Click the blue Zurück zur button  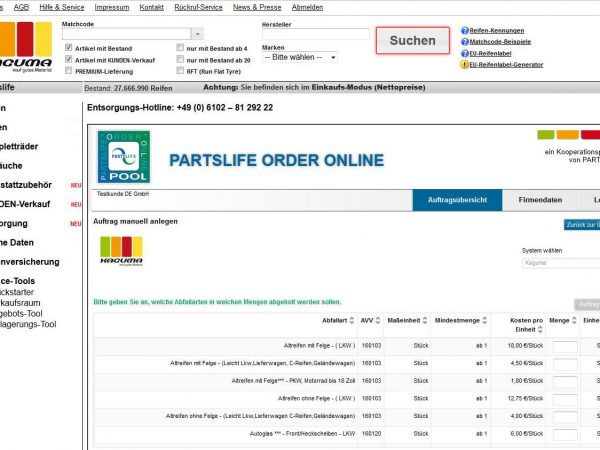point(582,225)
